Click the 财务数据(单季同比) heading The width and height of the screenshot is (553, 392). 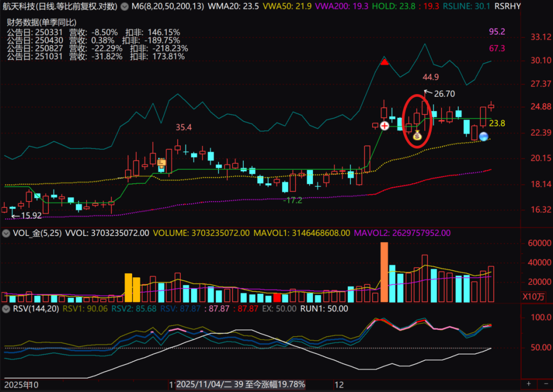41,23
